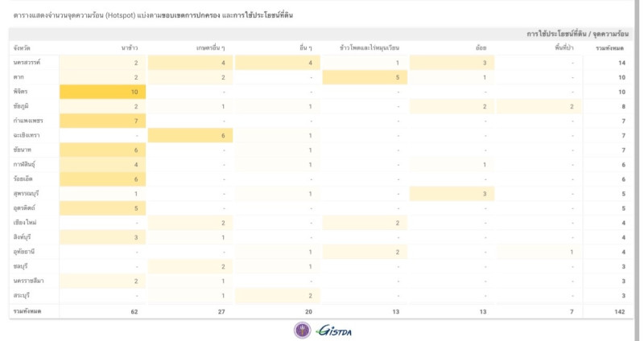Click the เกษตรอื่น ๆ column header

(x=211, y=48)
